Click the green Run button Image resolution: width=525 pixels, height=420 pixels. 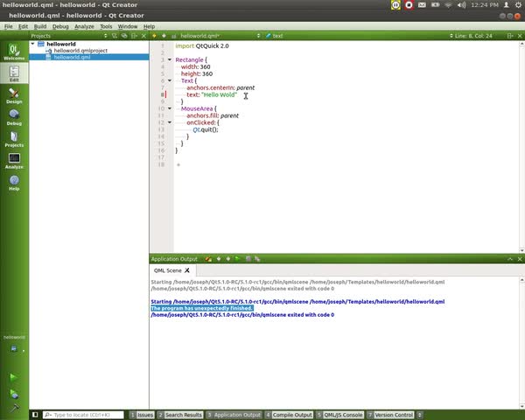[13, 376]
